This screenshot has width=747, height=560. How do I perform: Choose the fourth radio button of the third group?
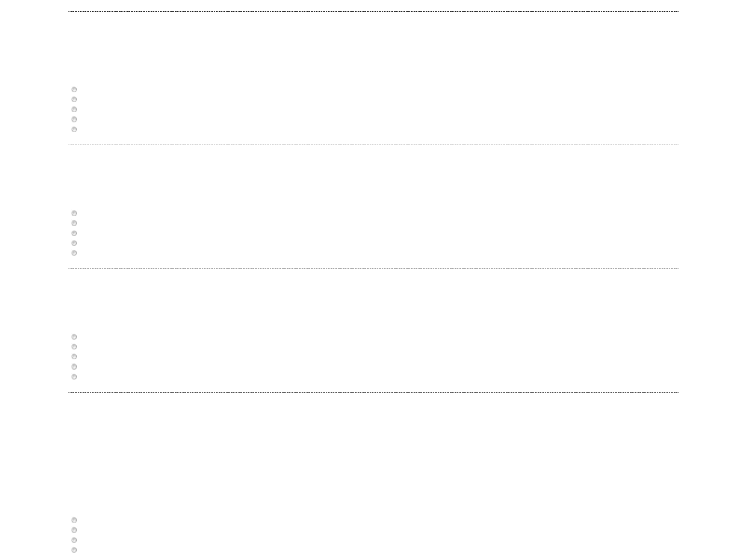pyautogui.click(x=74, y=367)
